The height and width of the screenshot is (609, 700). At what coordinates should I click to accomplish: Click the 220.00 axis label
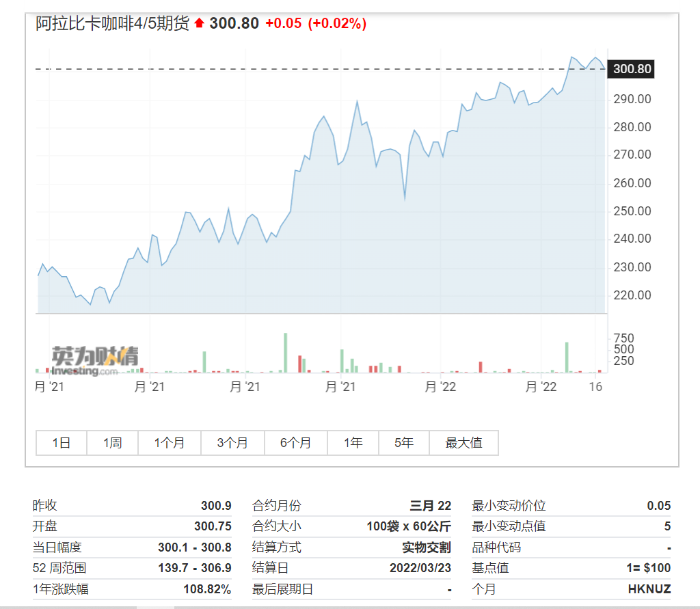(632, 295)
